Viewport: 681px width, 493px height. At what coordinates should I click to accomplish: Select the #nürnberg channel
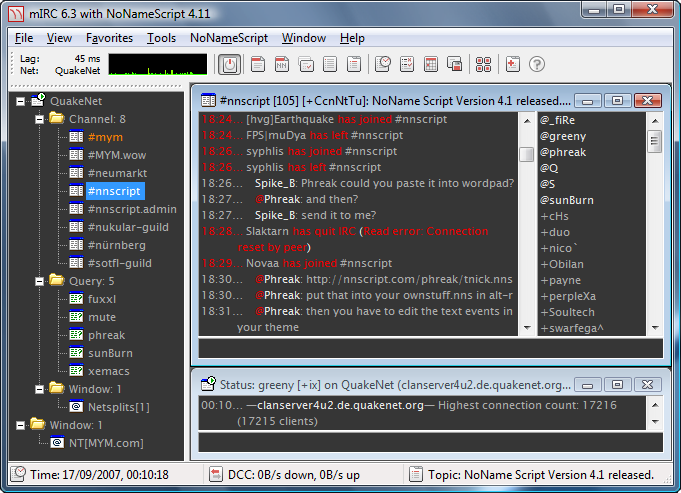pos(117,245)
